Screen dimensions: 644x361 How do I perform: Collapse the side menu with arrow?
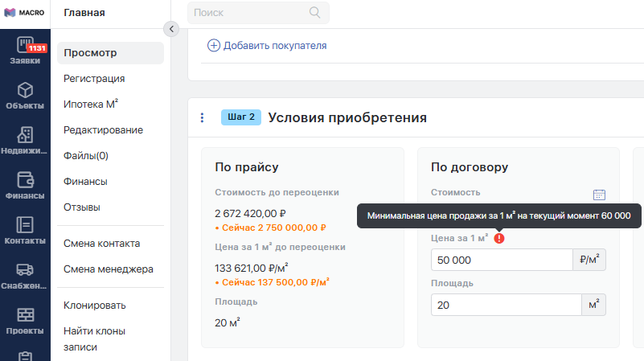click(170, 29)
